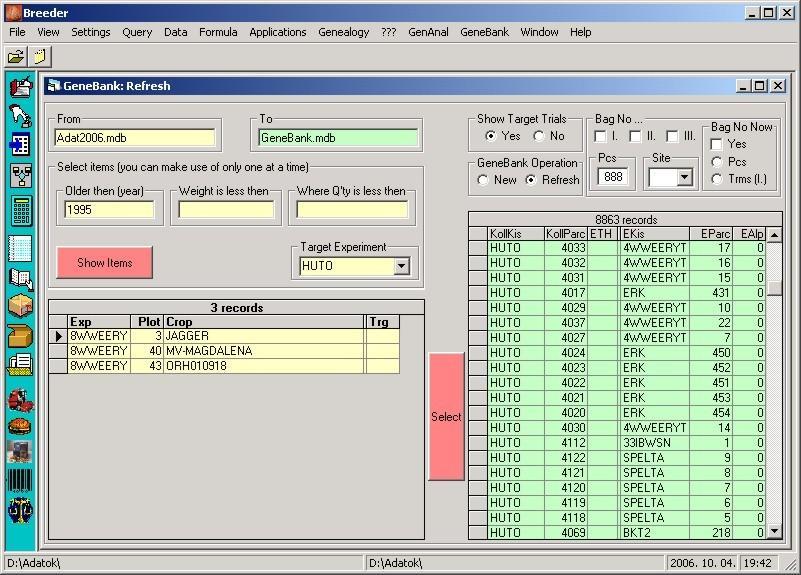Select Yes for Show Target Trials
This screenshot has height=575, width=801.
click(x=491, y=136)
